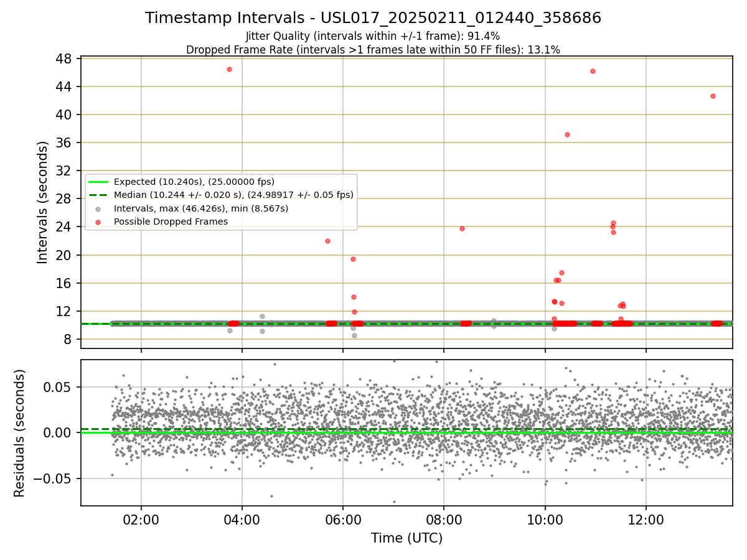This screenshot has width=747, height=560.
Task: Click the Time (UTC) x-axis label
Action: (406, 538)
